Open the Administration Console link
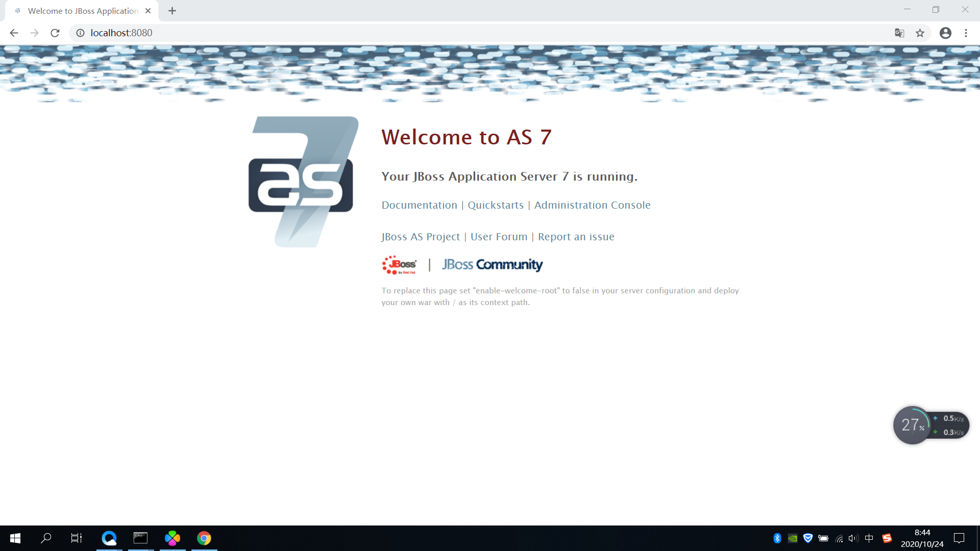 pyautogui.click(x=592, y=205)
